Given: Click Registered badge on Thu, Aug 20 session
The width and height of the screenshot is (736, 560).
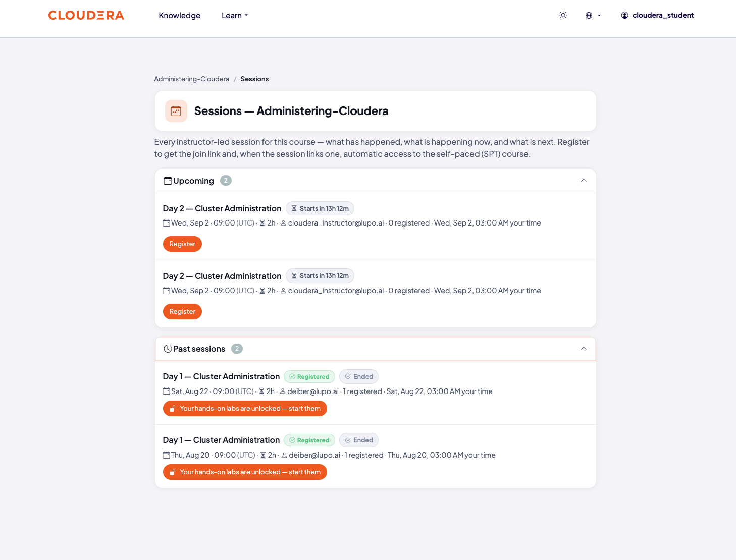Looking at the screenshot, I should [x=309, y=440].
